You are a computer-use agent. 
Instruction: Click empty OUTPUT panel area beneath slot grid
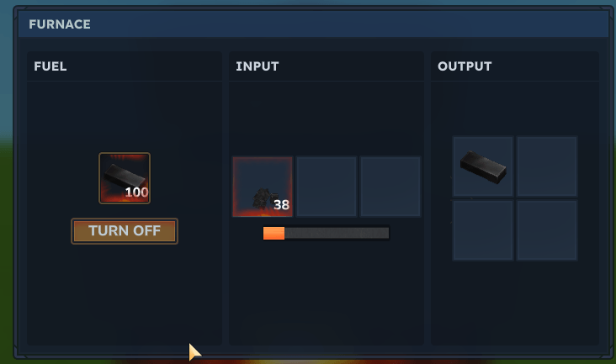pyautogui.click(x=515, y=302)
